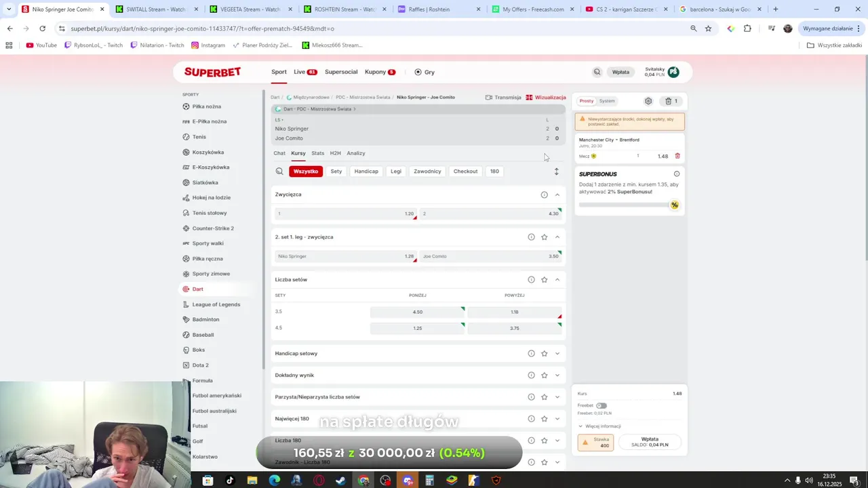Expand Najwięcej 180 market

[557, 419]
